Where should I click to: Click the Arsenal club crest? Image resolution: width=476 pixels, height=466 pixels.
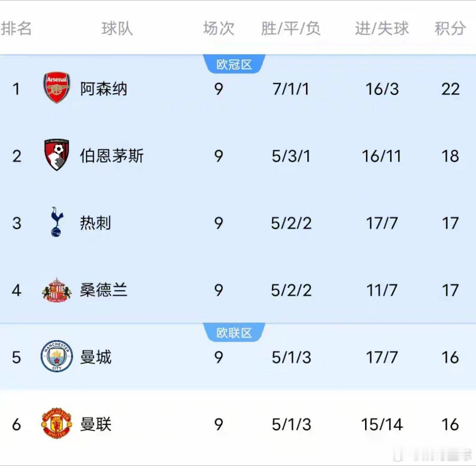57,88
